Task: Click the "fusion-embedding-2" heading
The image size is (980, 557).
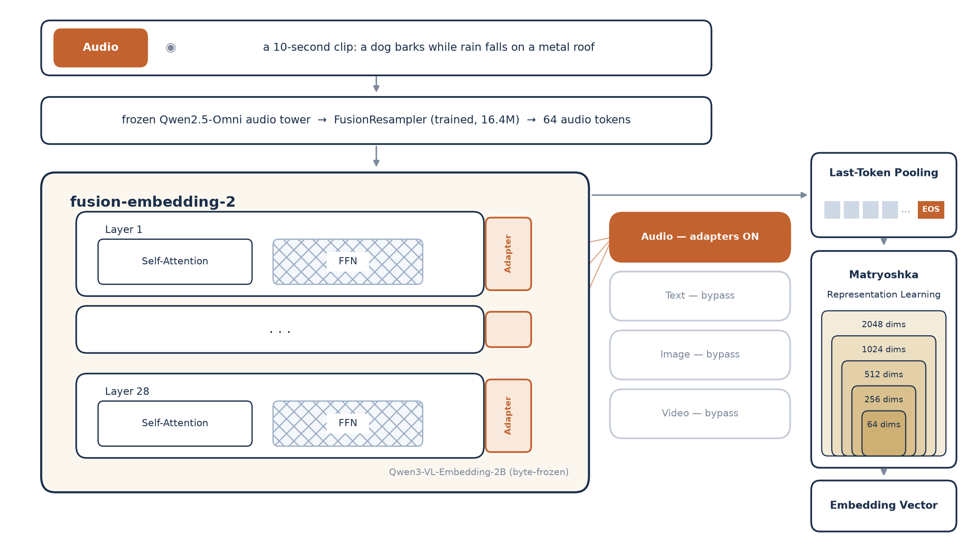Action: pyautogui.click(x=153, y=202)
